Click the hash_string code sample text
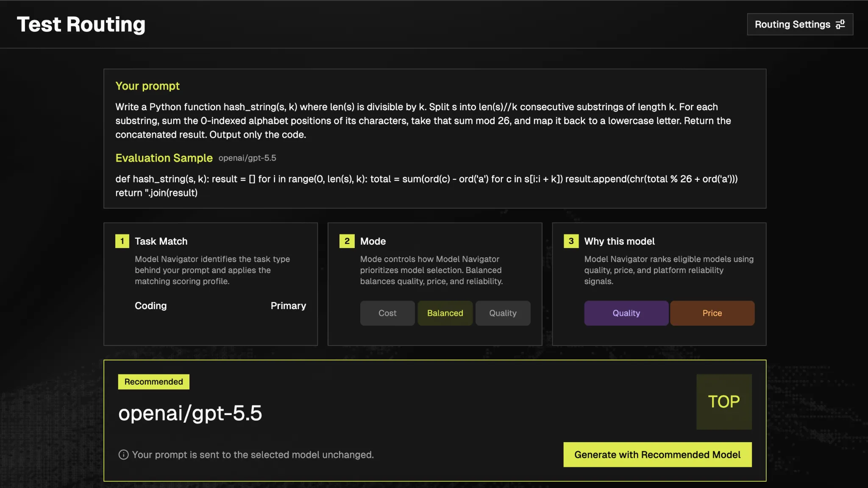This screenshot has height=488, width=868. click(x=426, y=186)
